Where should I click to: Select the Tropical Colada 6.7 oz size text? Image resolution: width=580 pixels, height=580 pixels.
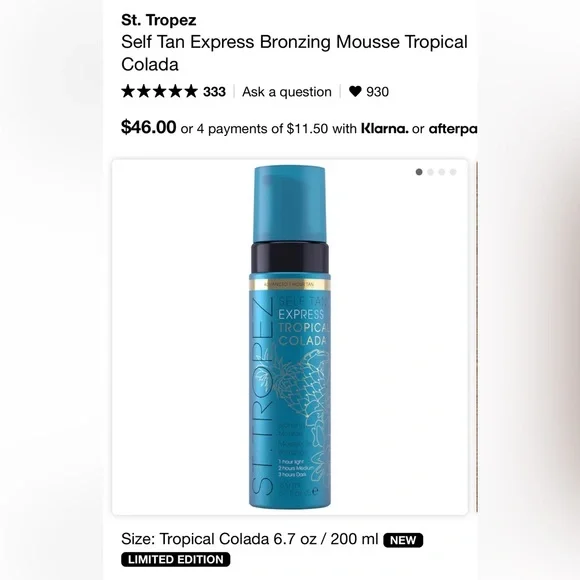(269, 539)
